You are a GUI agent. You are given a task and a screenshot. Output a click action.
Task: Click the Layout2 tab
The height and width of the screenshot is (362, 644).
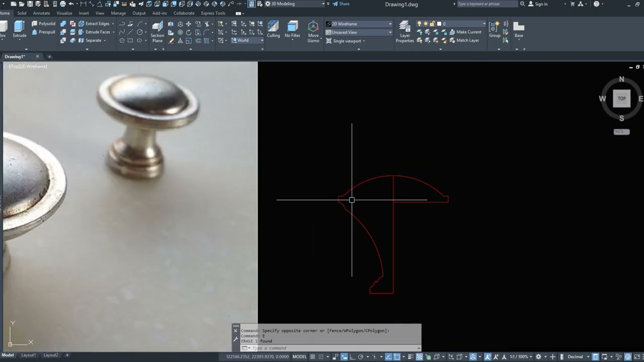click(51, 355)
